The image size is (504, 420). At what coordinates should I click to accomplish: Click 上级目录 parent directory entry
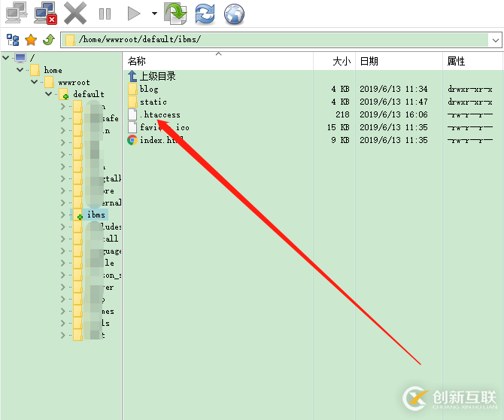[157, 77]
